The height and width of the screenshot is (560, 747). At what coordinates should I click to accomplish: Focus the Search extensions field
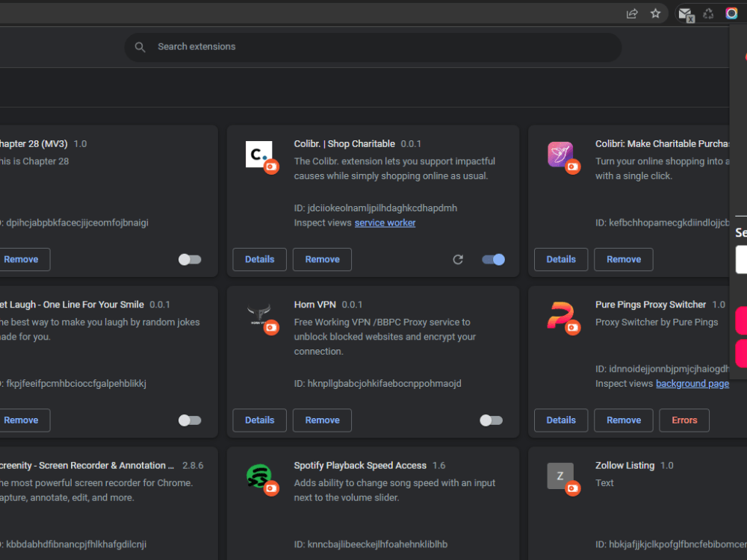click(373, 47)
